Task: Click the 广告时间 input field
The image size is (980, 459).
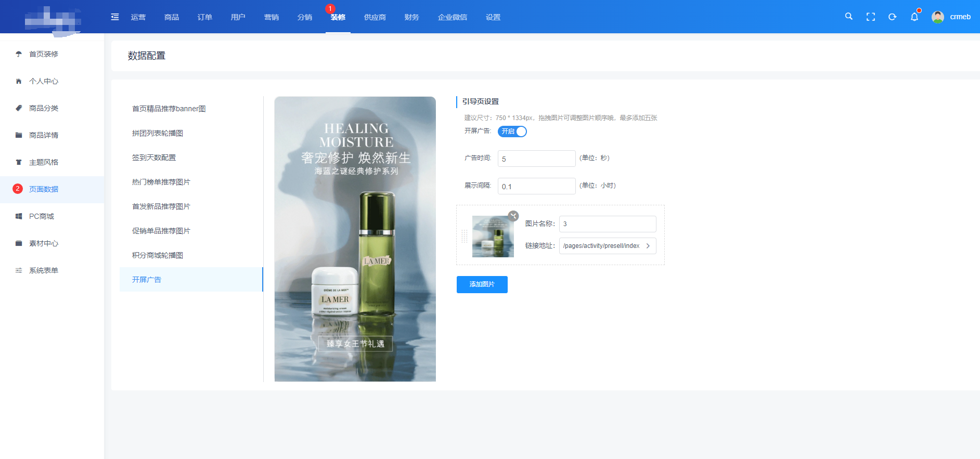Action: [537, 159]
